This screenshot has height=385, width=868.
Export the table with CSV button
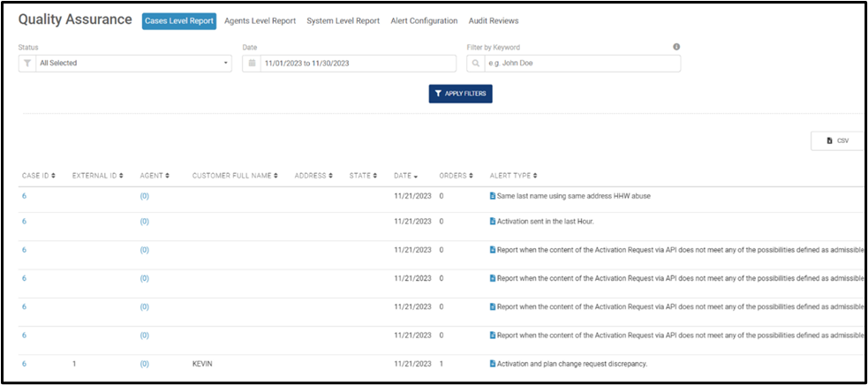click(838, 140)
